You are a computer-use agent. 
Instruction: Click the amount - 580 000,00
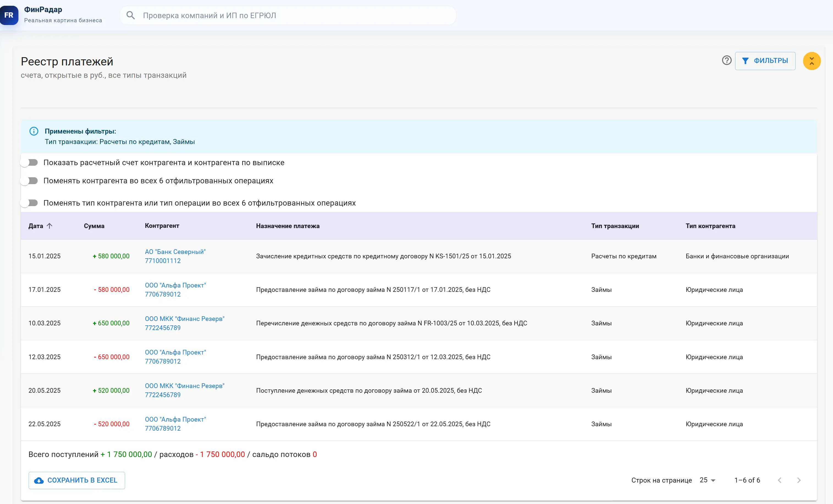(x=112, y=290)
